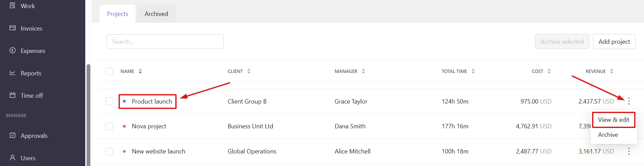The image size is (644, 166).
Task: Sort by Cost column arrows
Action: tap(549, 71)
